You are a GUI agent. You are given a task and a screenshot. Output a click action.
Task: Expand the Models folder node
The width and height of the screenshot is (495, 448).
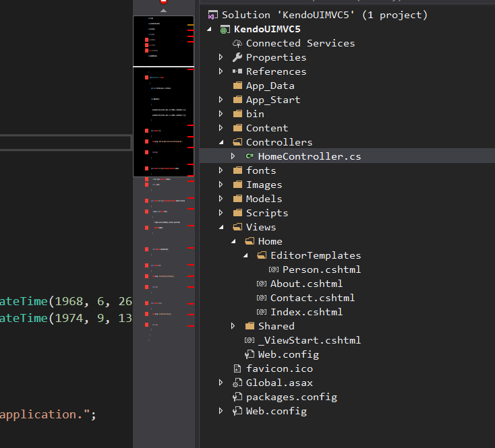point(221,199)
